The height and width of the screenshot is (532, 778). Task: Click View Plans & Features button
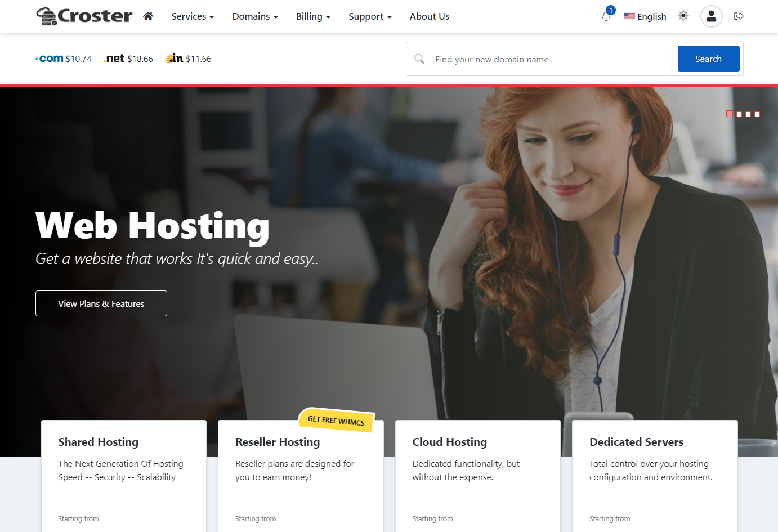[x=101, y=303]
